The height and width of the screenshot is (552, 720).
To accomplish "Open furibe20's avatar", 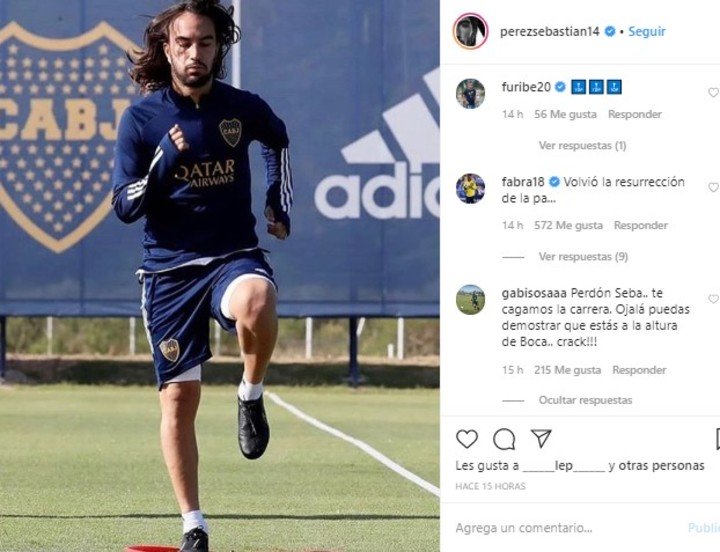I will pyautogui.click(x=470, y=94).
